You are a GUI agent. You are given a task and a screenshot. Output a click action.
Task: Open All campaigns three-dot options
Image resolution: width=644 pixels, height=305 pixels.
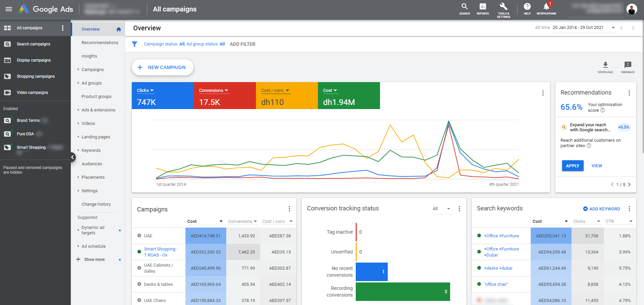click(63, 28)
